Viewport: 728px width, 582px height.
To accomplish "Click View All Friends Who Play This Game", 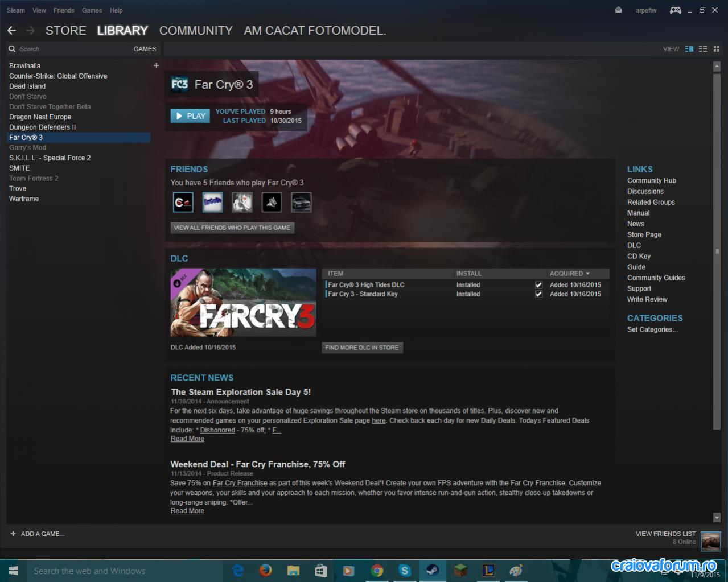I will click(232, 228).
